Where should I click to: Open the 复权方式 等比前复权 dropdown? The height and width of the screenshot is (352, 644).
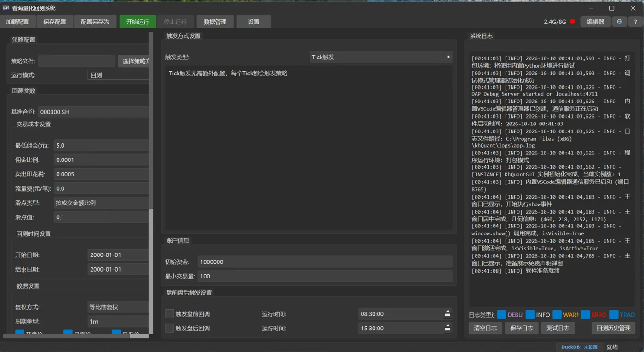click(118, 307)
